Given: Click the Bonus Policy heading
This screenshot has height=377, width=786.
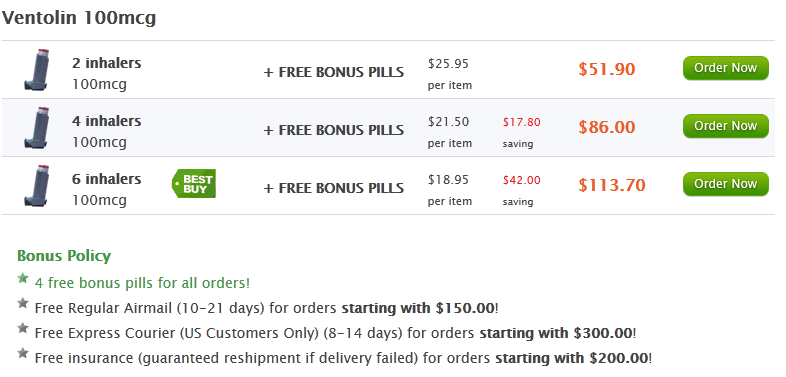Looking at the screenshot, I should (64, 256).
